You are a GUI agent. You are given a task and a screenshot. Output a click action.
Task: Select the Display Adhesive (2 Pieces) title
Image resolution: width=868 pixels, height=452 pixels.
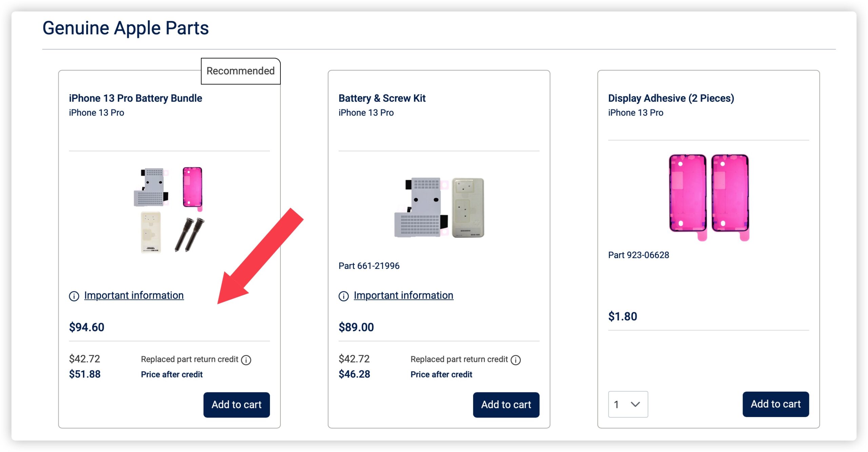(671, 98)
